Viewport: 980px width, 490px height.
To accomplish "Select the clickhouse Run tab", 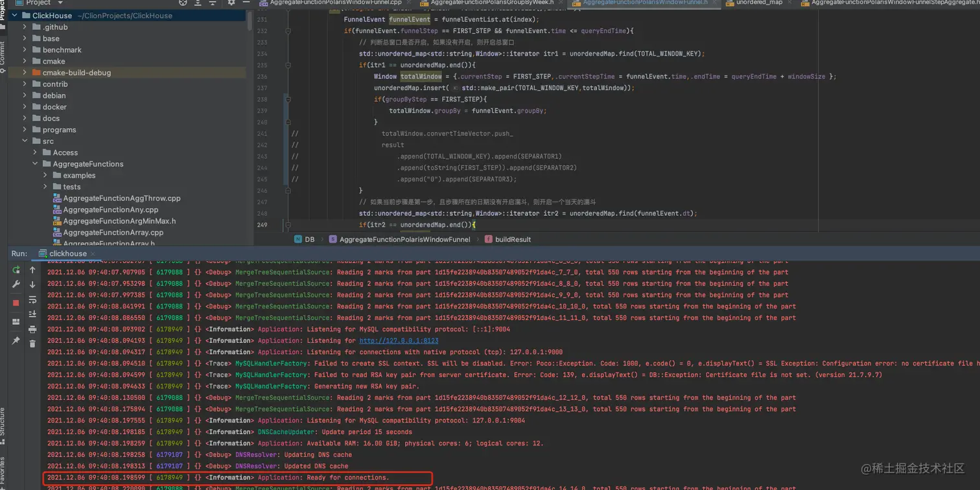I will point(68,253).
